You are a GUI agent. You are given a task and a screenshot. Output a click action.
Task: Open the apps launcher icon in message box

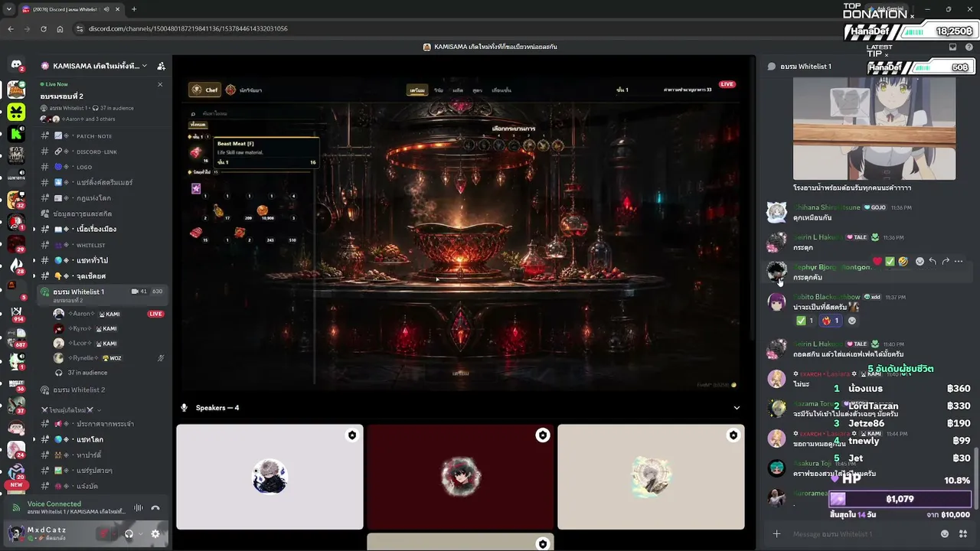coord(963,534)
